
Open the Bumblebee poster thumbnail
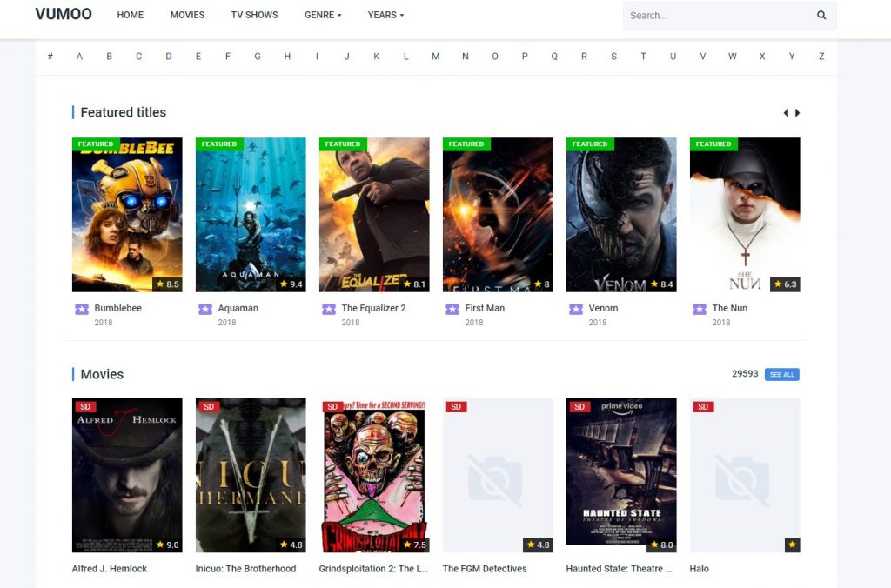(127, 214)
